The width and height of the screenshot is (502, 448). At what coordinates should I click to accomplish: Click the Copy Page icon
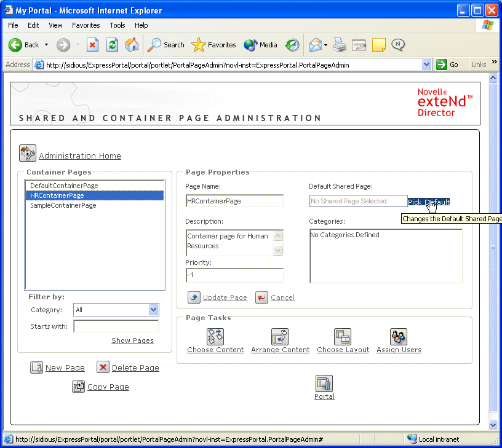78,387
